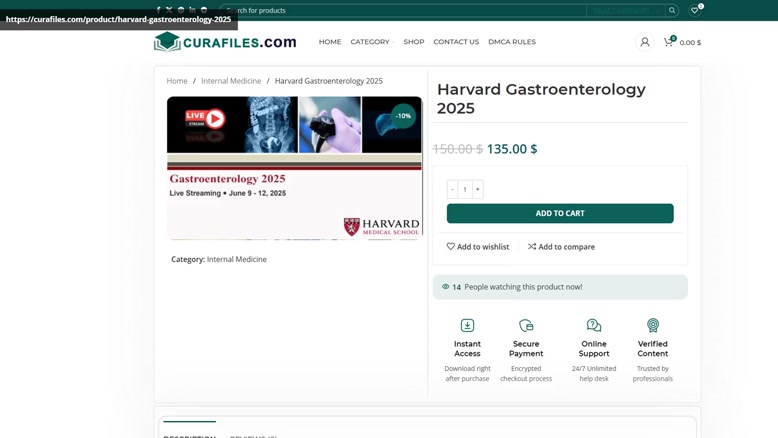This screenshot has width=778, height=438.
Task: Follow the Home breadcrumb link
Action: pos(177,81)
